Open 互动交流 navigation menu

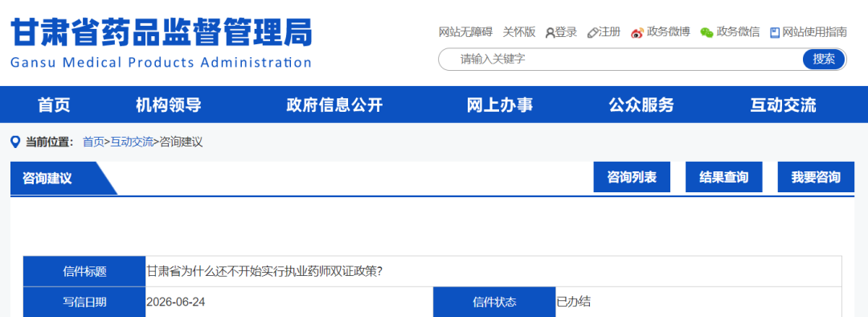click(x=783, y=105)
